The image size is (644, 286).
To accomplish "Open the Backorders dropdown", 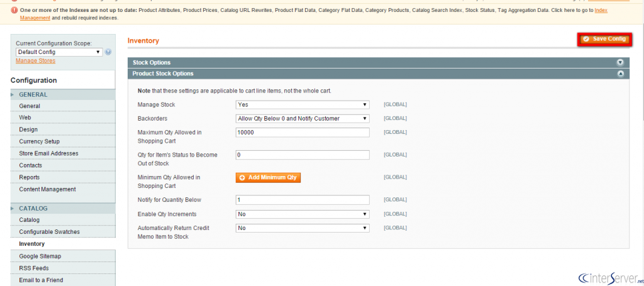I will point(303,119).
